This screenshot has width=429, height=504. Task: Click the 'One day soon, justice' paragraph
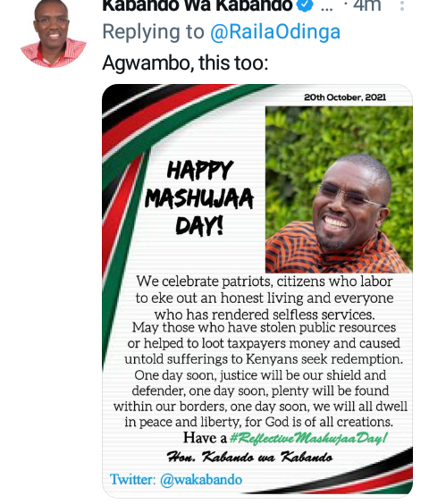pyautogui.click(x=260, y=399)
